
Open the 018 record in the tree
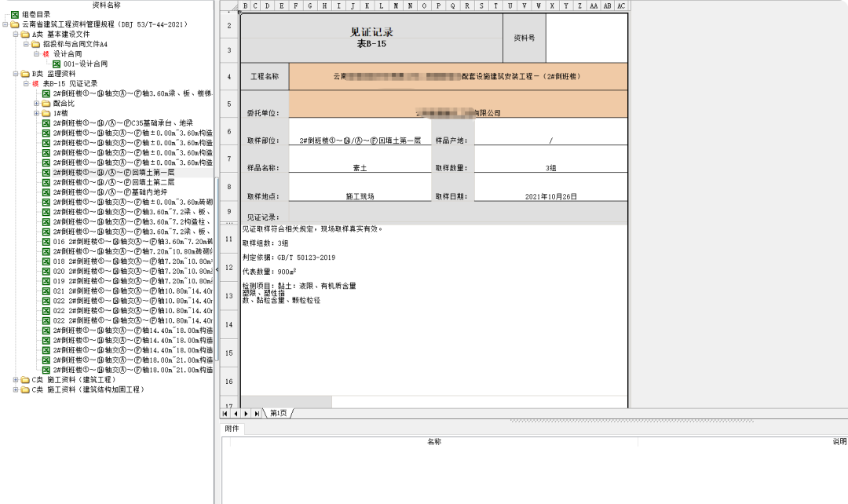point(133,261)
